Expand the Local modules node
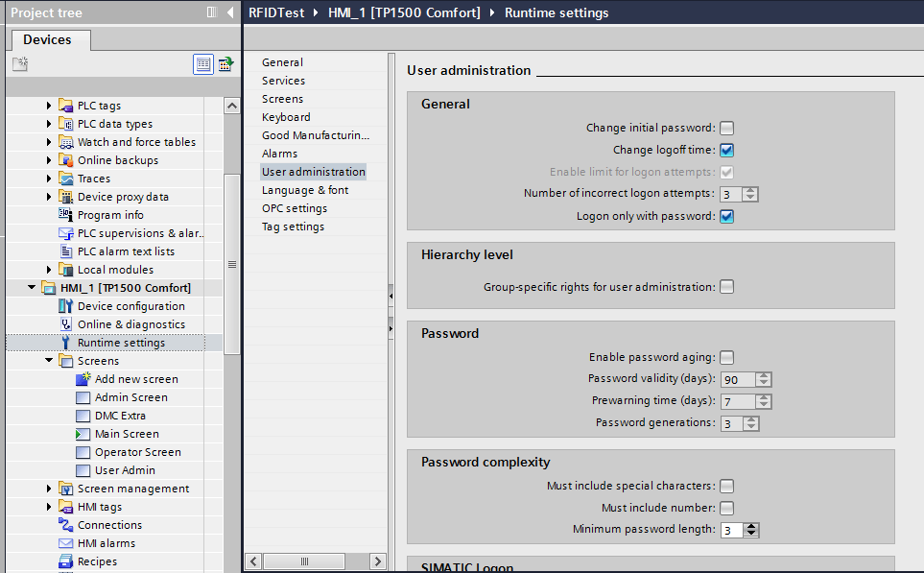924x573 pixels. pos(49,270)
